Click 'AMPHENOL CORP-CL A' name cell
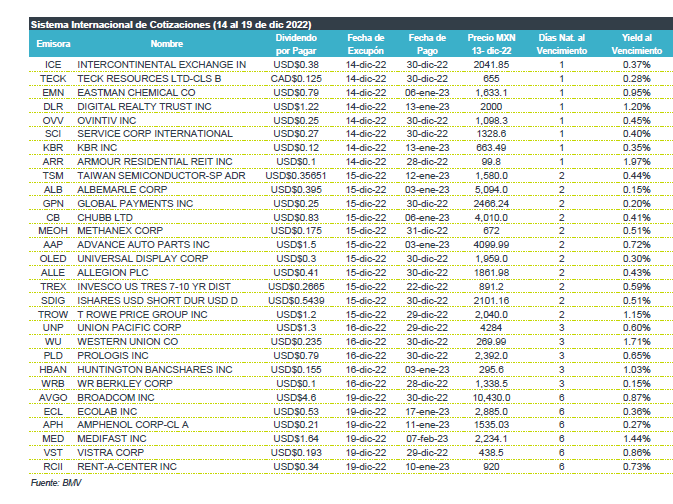Screen dimensions: 673x504 (x=133, y=425)
